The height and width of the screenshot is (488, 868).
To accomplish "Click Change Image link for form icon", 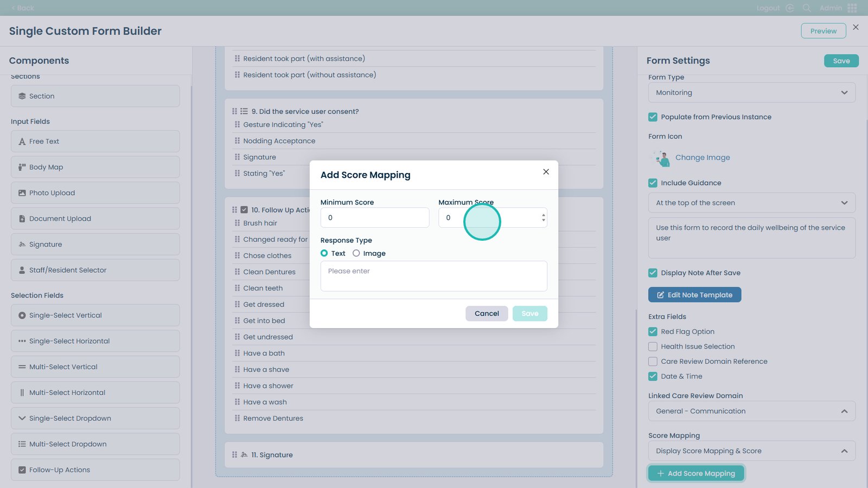I will [703, 158].
